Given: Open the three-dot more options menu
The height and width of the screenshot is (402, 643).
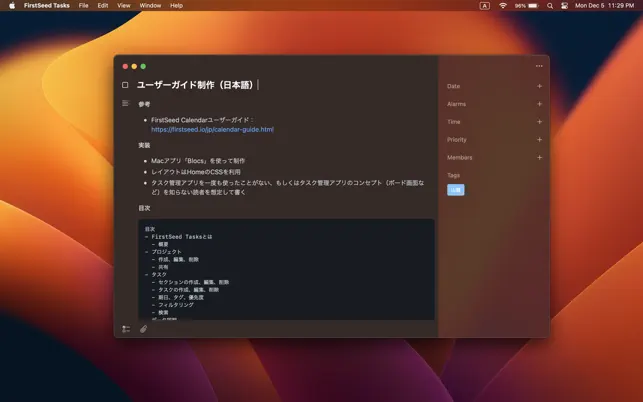Looking at the screenshot, I should [539, 66].
